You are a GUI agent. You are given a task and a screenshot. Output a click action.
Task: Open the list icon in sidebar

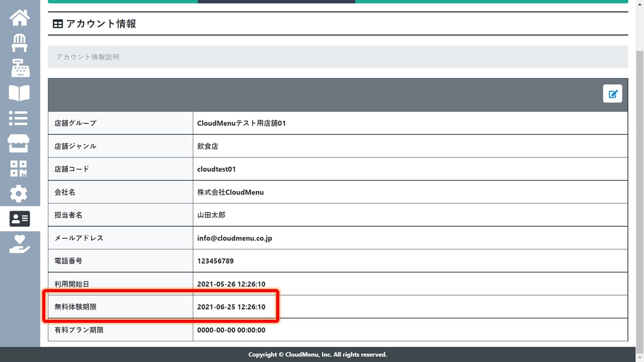click(19, 118)
